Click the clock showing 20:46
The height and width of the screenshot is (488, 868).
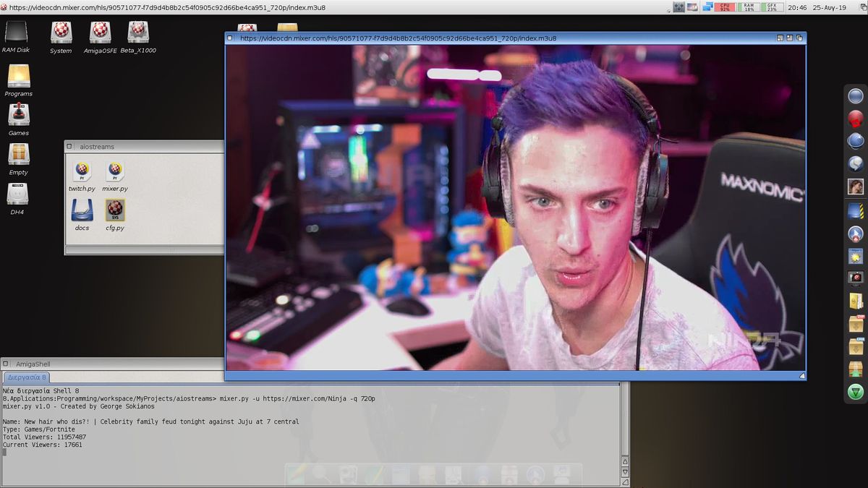click(x=797, y=7)
